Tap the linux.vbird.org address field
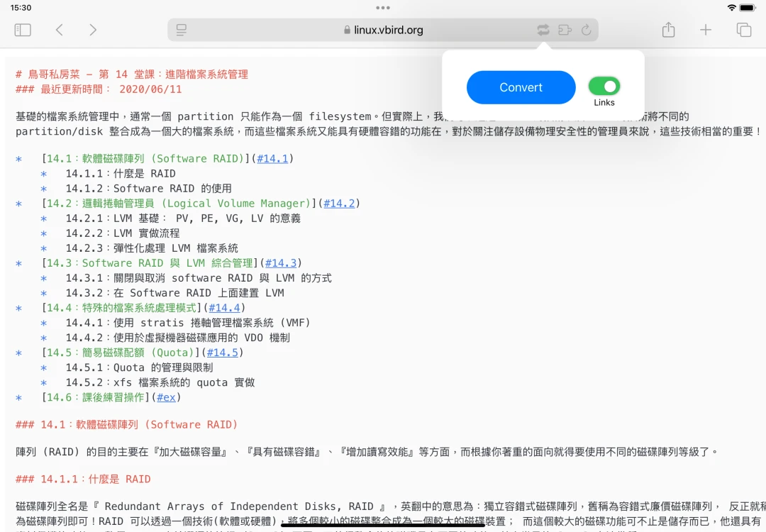Screen dimensions: 766x532 tap(383, 30)
